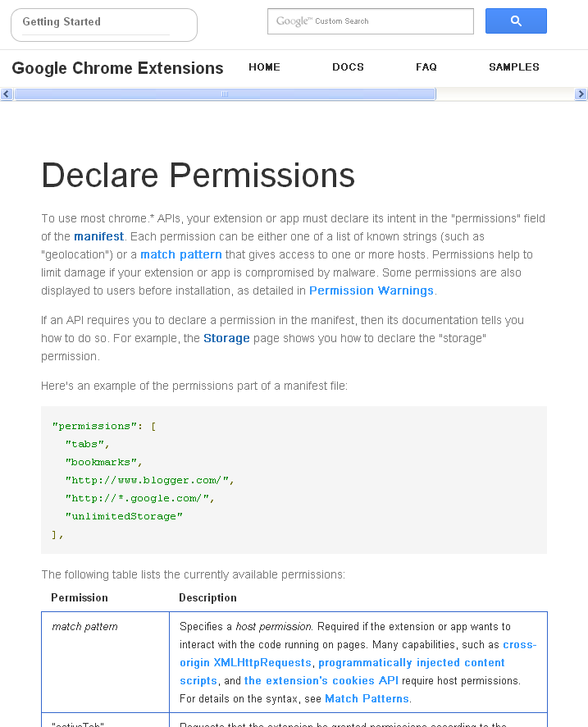Click the blue magnifying glass search icon

coord(516,21)
